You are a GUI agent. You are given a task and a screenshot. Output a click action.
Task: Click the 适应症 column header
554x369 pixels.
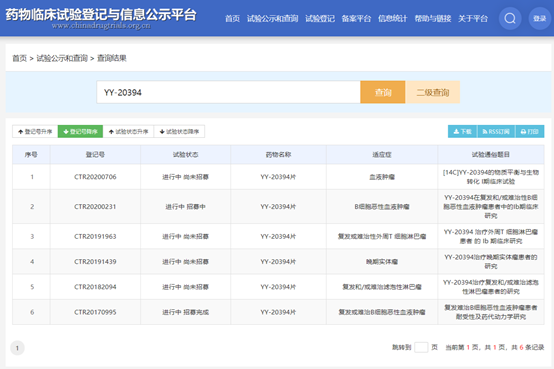382,154
